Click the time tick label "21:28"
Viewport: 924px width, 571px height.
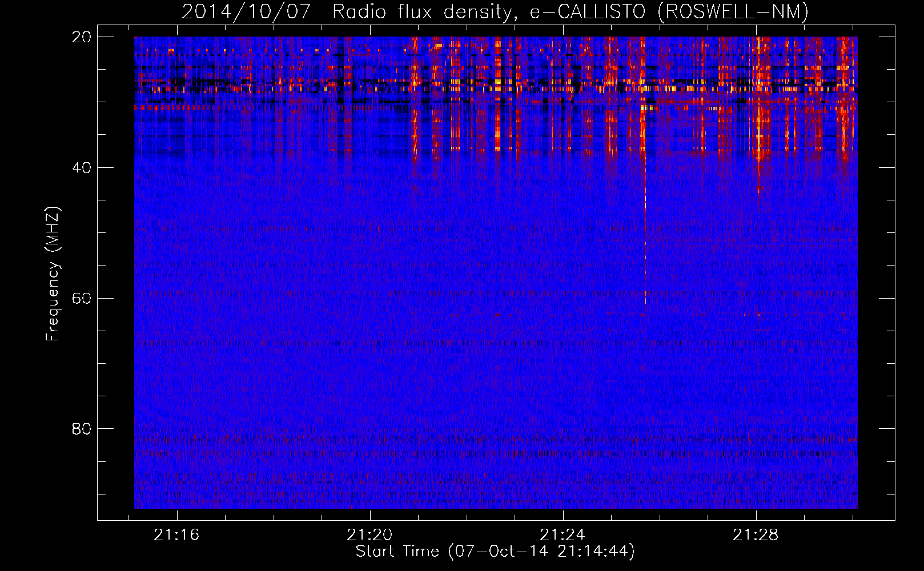756,535
